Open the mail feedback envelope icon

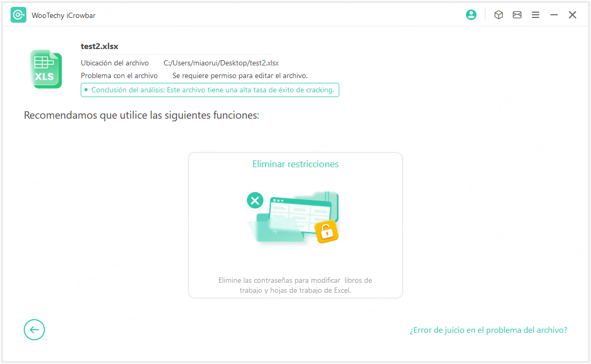(517, 15)
